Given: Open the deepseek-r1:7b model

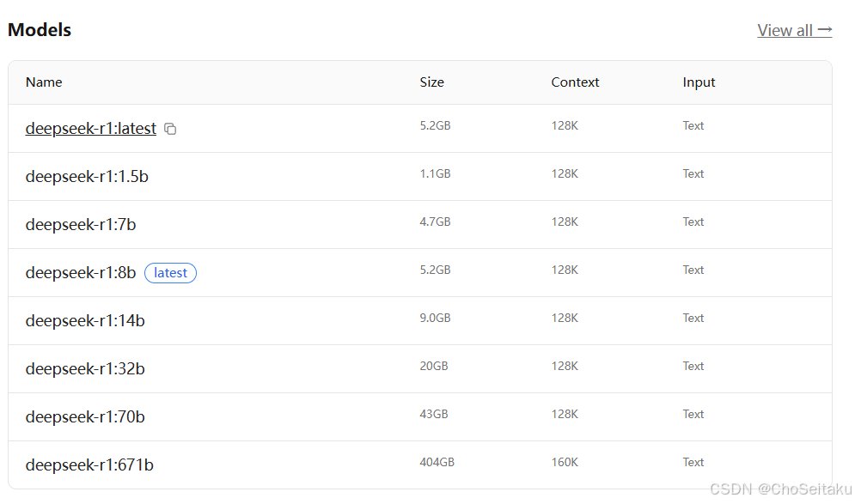Looking at the screenshot, I should click(x=81, y=224).
